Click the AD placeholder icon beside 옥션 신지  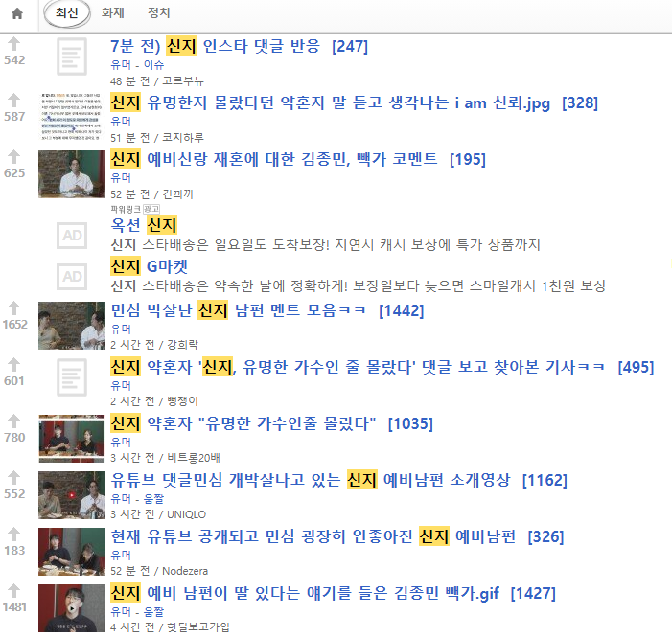click(x=72, y=233)
